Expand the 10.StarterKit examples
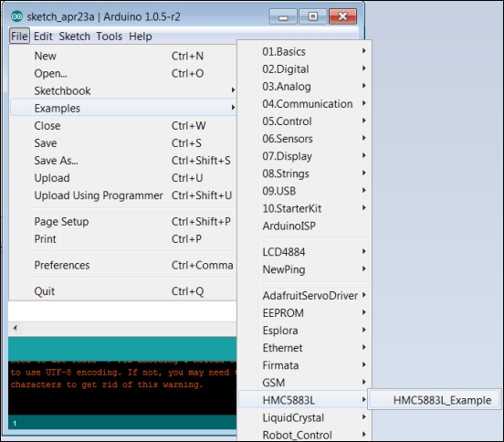504x442 pixels. (x=305, y=208)
